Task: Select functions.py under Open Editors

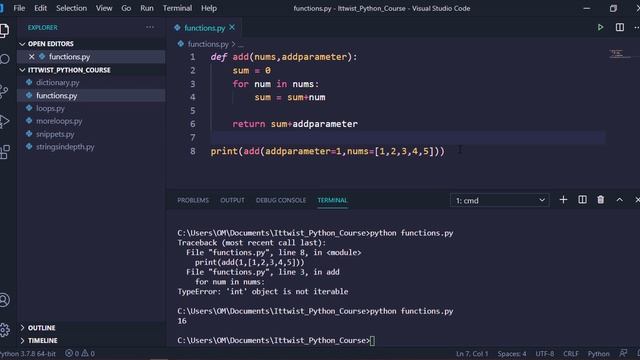Action: click(69, 56)
